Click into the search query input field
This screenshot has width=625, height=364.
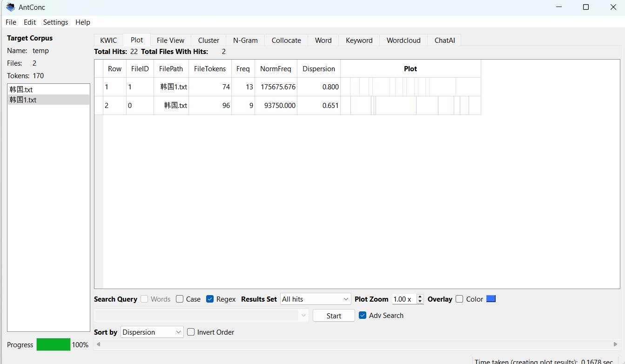tap(196, 316)
